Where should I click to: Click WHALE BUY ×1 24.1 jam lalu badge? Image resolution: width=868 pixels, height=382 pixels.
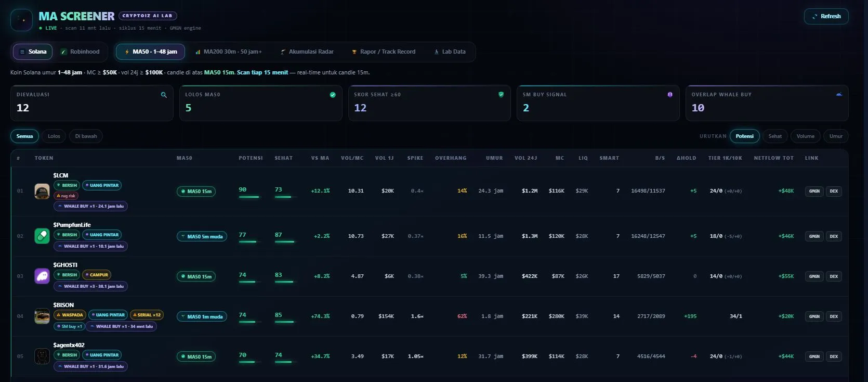coord(90,206)
